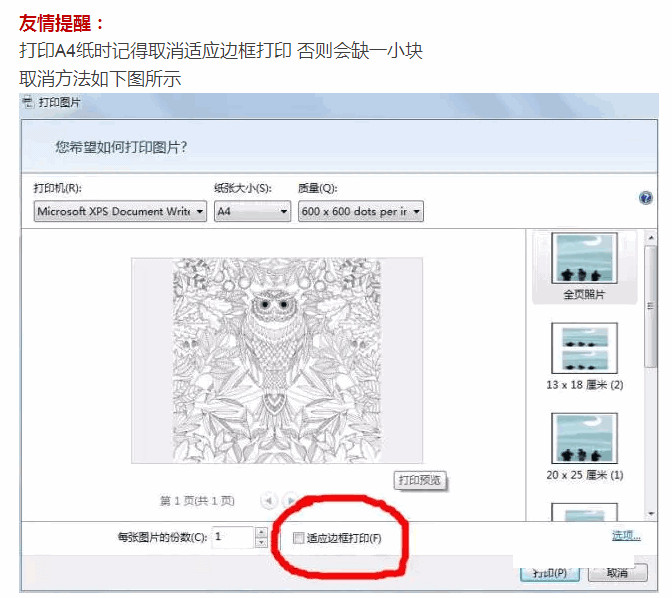Open the 选项... link
Viewport: 672px width, 598px height.
coord(626,535)
